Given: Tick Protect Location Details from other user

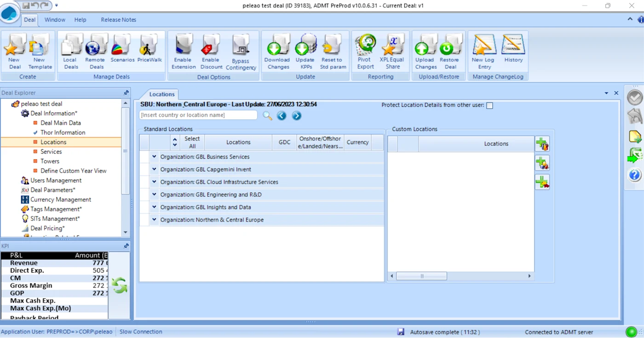Looking at the screenshot, I should coord(489,105).
